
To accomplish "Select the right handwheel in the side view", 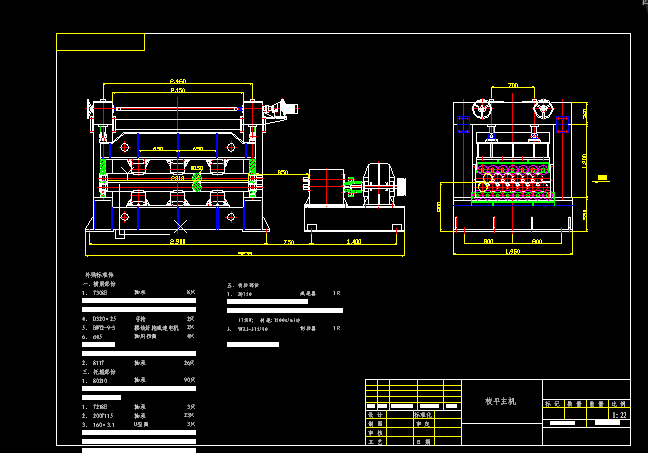I will (x=543, y=109).
